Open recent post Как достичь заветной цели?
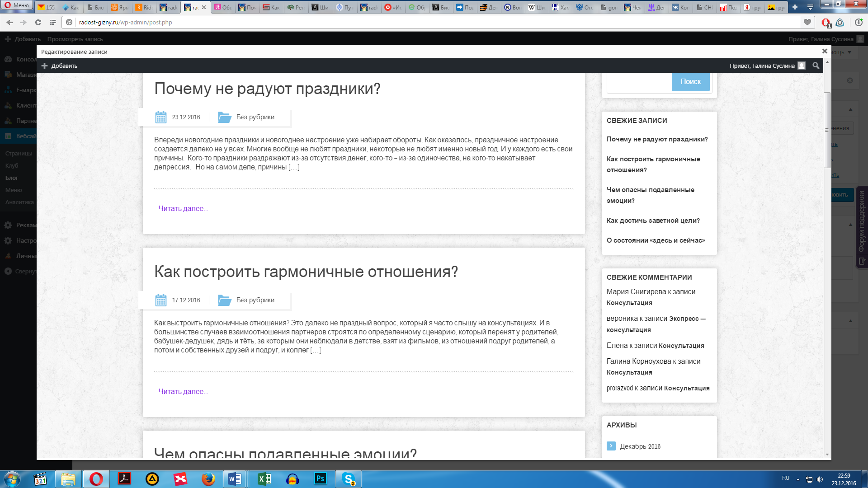Screen dimensions: 868x488 pyautogui.click(x=653, y=221)
